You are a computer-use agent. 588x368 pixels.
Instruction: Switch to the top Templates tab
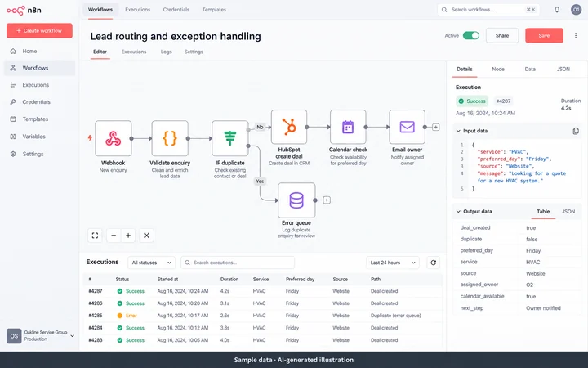[x=214, y=10]
